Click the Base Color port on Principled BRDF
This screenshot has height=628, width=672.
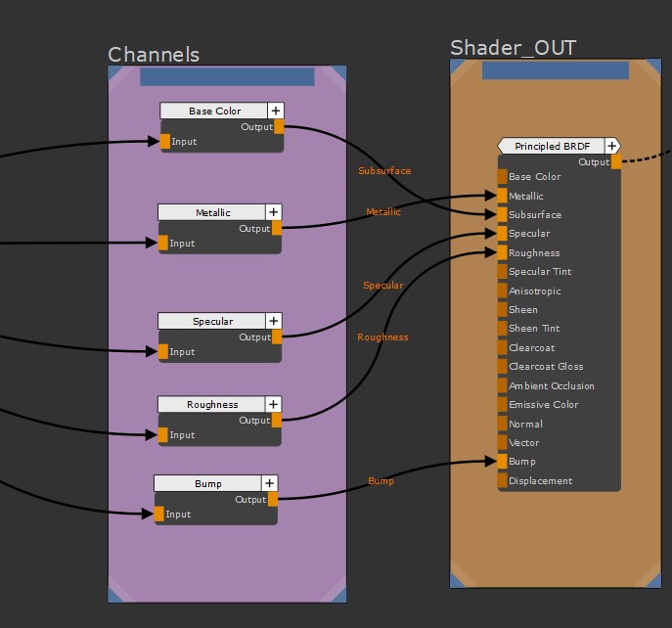[503, 177]
